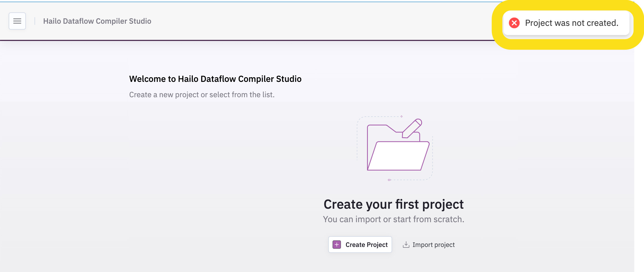This screenshot has width=644, height=272.
Task: Click the 'Create your first project' heading
Action: click(x=393, y=204)
